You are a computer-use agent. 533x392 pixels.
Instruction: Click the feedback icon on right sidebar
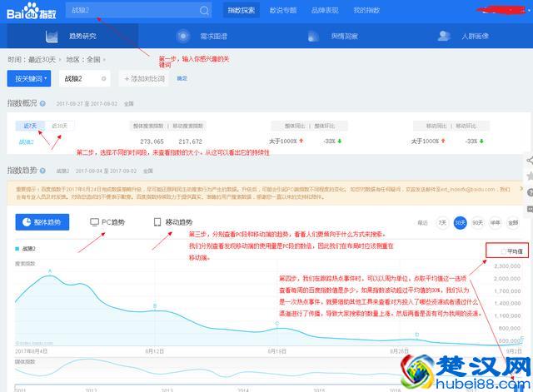coord(530,209)
